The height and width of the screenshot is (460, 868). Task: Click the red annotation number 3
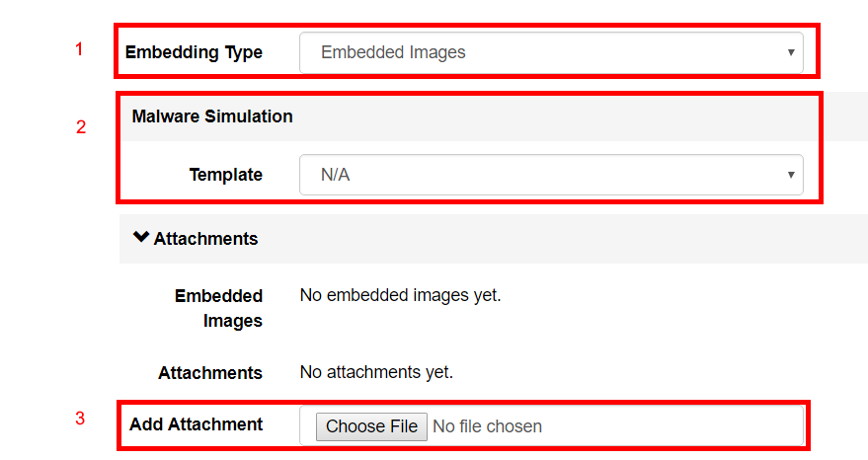point(80,419)
